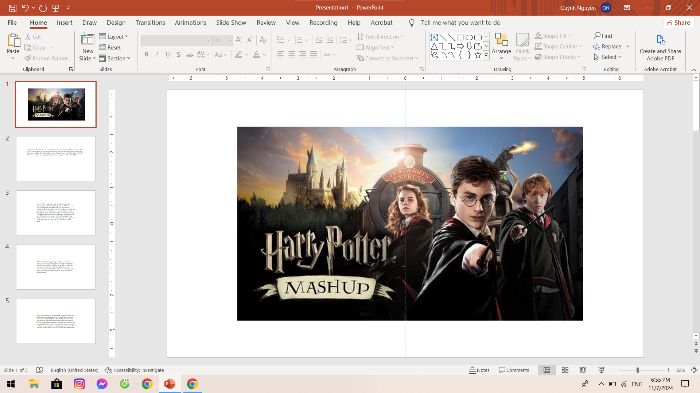Select the Slide Show tab
Screen dimensions: 700x393
click(x=231, y=22)
